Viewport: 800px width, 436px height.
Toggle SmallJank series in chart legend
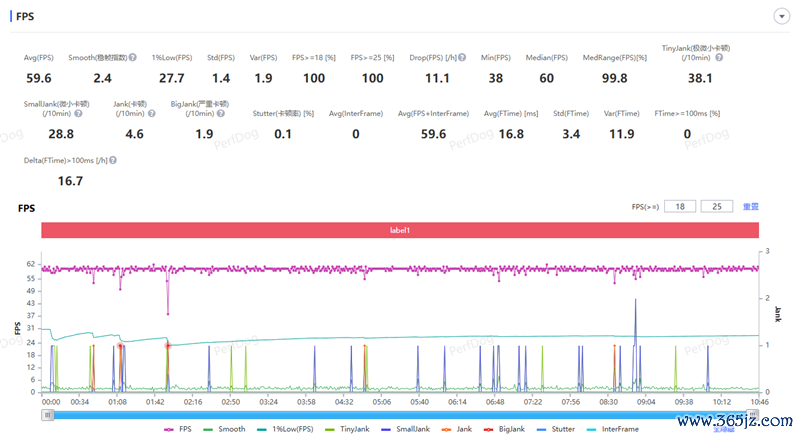coord(406,429)
